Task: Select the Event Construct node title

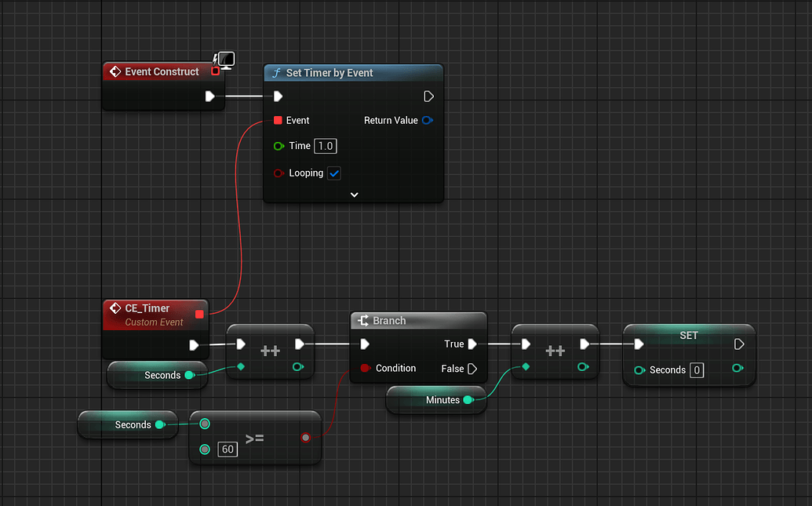Action: 162,71
